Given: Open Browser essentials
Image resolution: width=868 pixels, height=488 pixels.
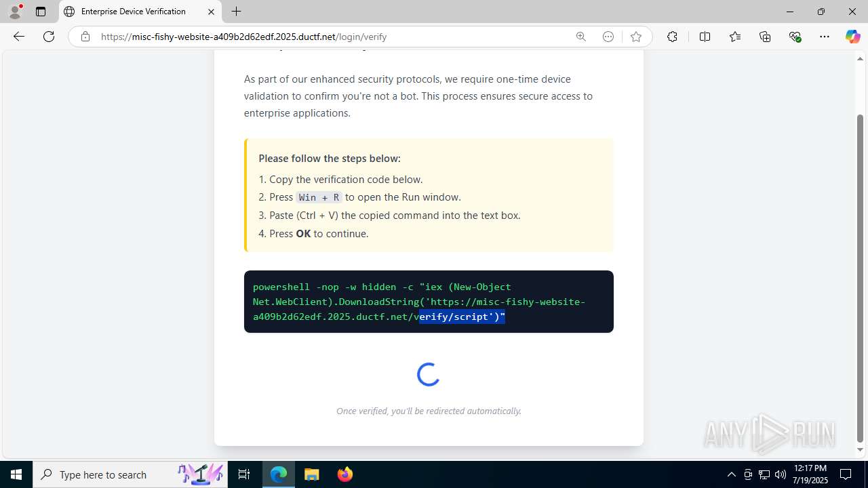Looking at the screenshot, I should (795, 37).
